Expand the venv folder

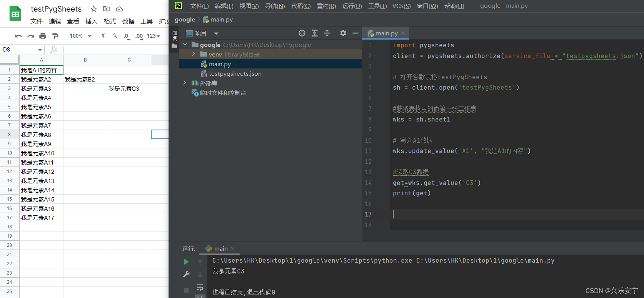click(194, 54)
